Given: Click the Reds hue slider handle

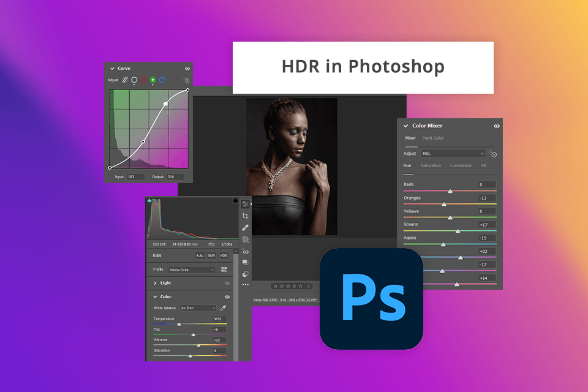Looking at the screenshot, I should [x=450, y=191].
